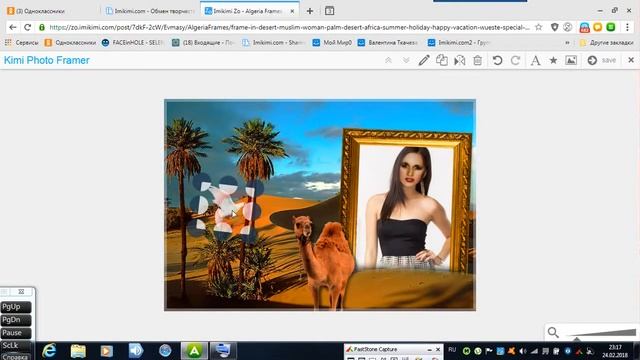
Task: Click the blue speaker app on taskbar
Action: (x=136, y=351)
